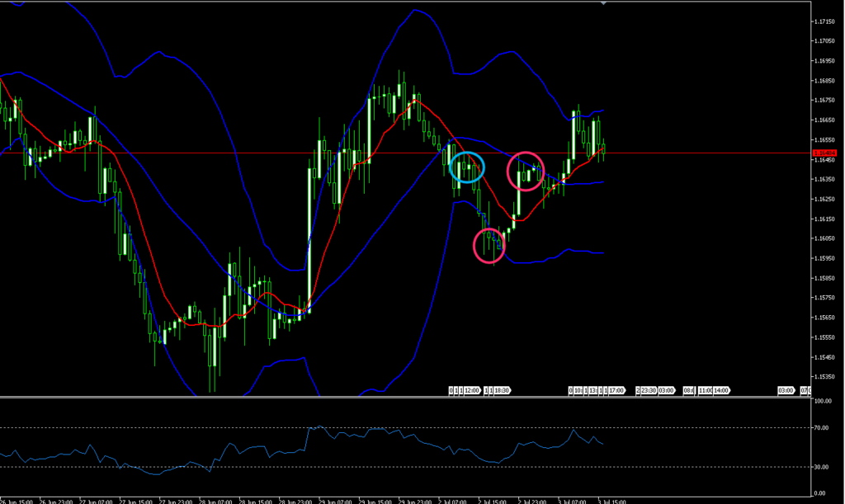The height and width of the screenshot is (504, 845).
Task: Select the 23:30 news event marker
Action: (649, 390)
